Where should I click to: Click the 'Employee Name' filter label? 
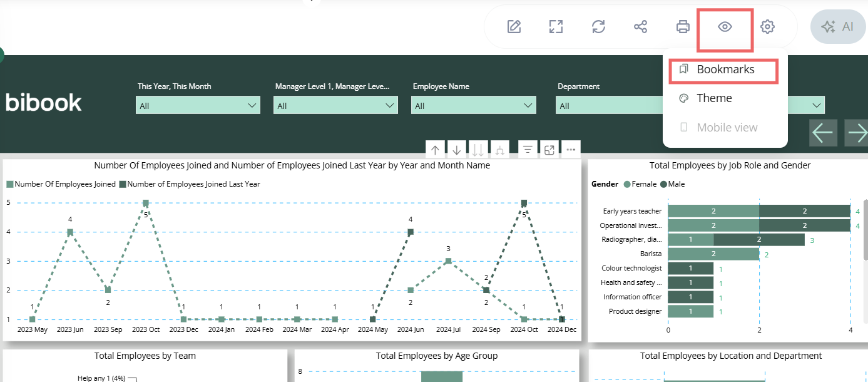coord(441,86)
